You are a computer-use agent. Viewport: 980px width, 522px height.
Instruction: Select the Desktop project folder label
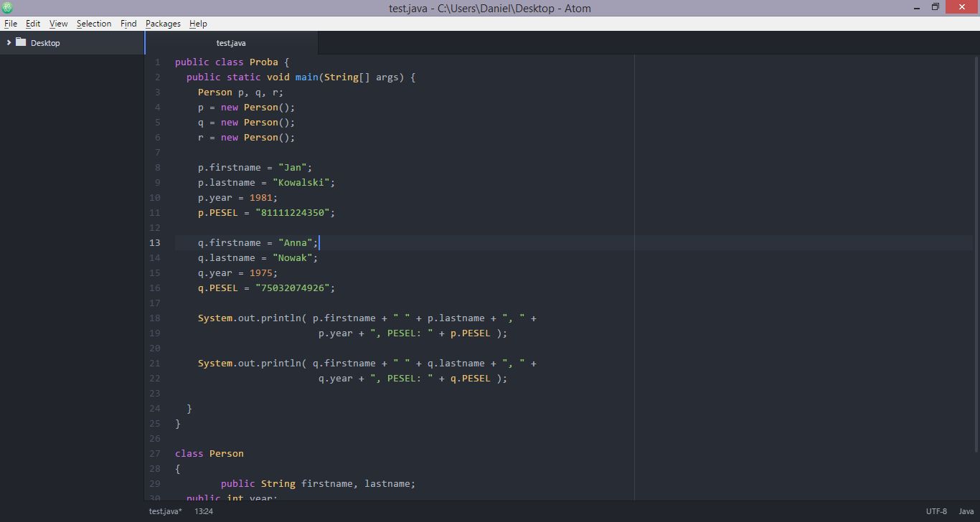click(x=45, y=43)
